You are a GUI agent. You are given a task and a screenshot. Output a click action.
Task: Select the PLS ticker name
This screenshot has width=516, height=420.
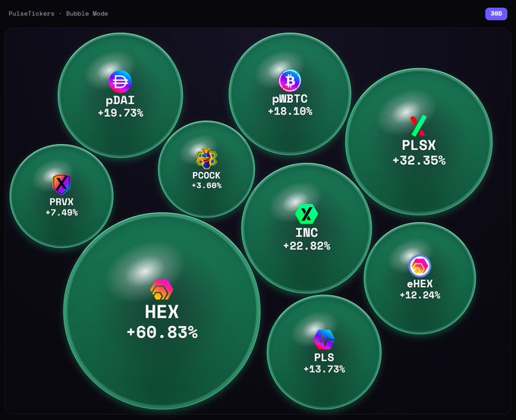coord(324,358)
